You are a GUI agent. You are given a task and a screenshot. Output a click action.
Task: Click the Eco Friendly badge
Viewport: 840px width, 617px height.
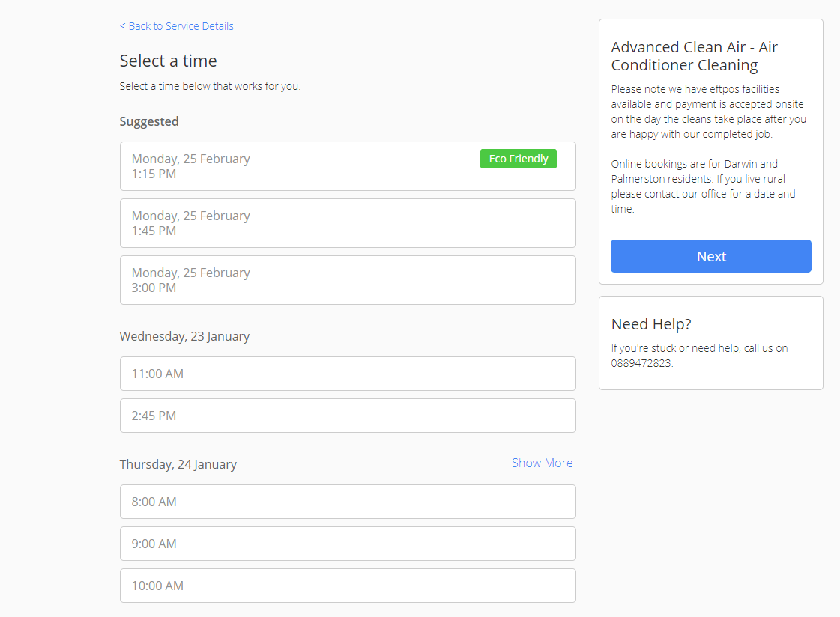point(518,159)
